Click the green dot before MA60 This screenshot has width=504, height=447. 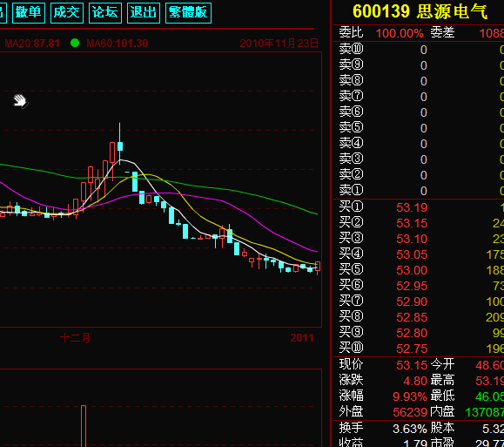point(75,43)
